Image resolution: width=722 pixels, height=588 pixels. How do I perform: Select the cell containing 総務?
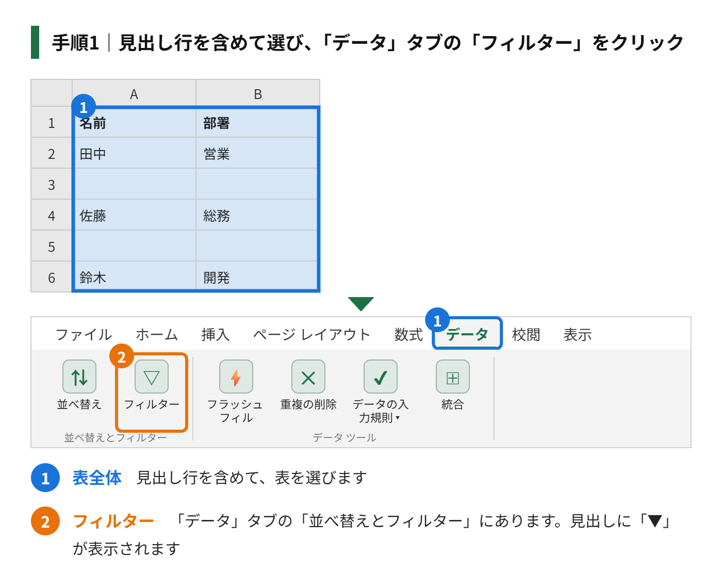coord(258,215)
